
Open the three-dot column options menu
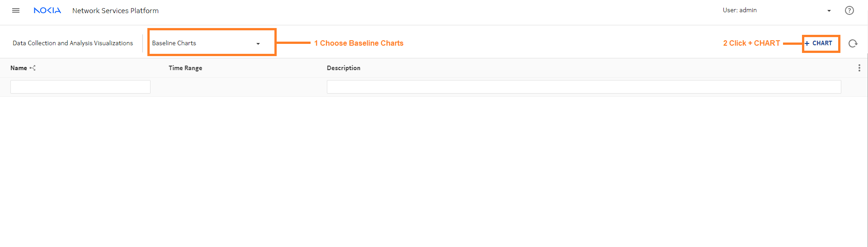tap(859, 68)
